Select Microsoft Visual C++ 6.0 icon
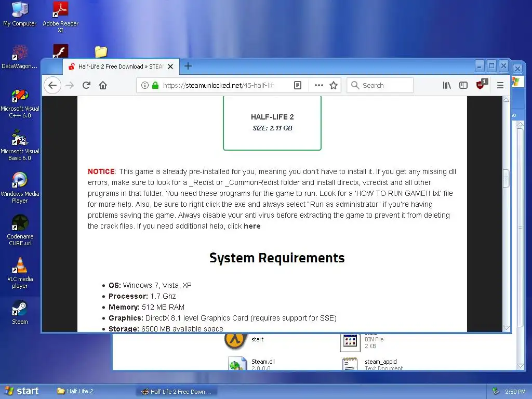 [20, 103]
